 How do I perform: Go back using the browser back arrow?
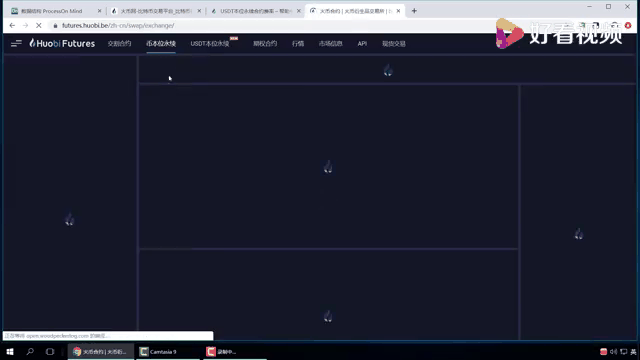click(x=12, y=25)
